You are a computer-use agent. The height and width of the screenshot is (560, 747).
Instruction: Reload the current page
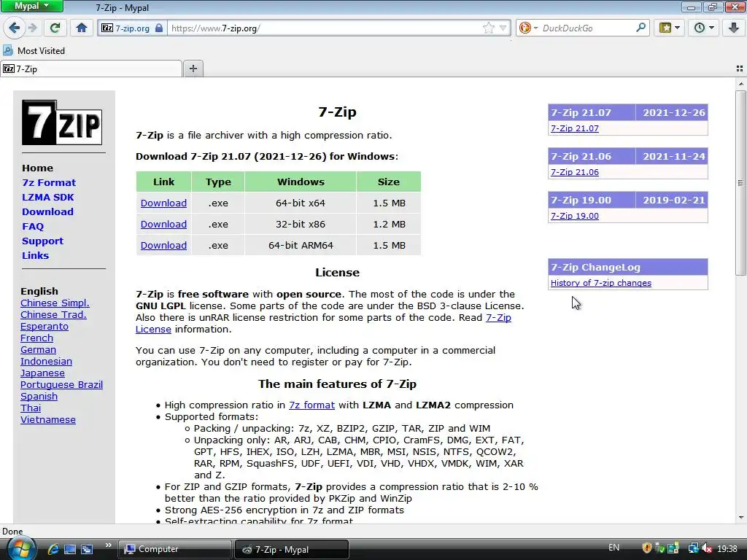point(55,28)
